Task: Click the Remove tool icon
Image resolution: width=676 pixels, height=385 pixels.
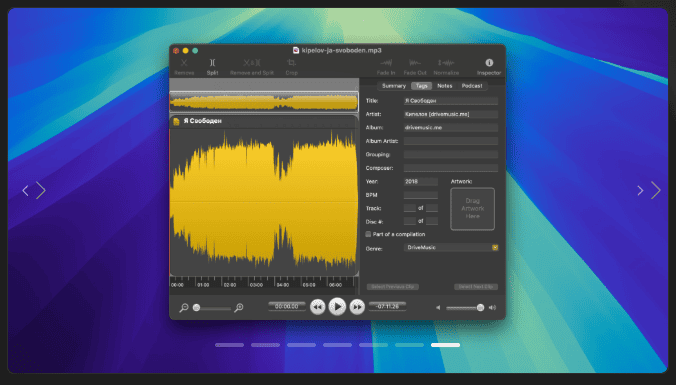Action: coord(184,63)
